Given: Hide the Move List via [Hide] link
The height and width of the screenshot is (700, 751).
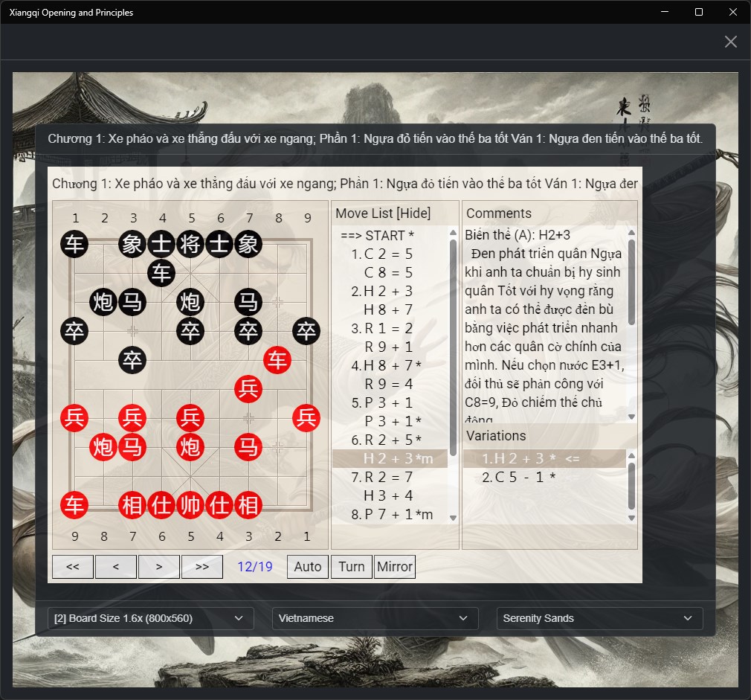Looking at the screenshot, I should click(x=413, y=213).
